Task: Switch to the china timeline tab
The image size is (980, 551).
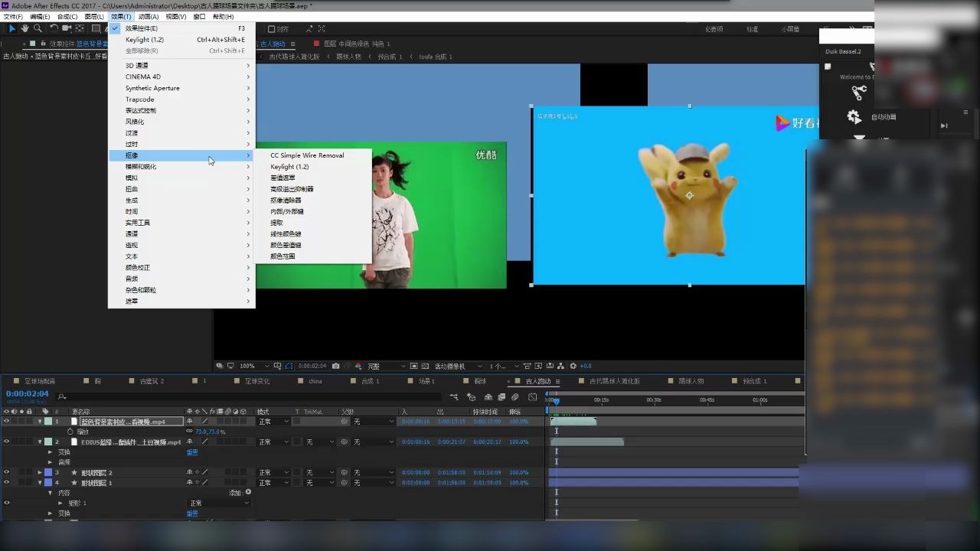Action: click(315, 381)
